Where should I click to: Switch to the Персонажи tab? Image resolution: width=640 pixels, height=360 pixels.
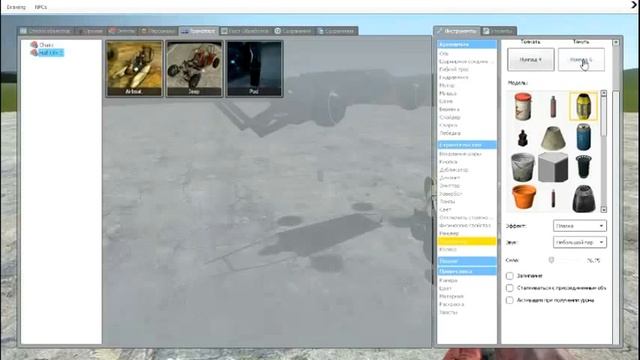point(158,31)
